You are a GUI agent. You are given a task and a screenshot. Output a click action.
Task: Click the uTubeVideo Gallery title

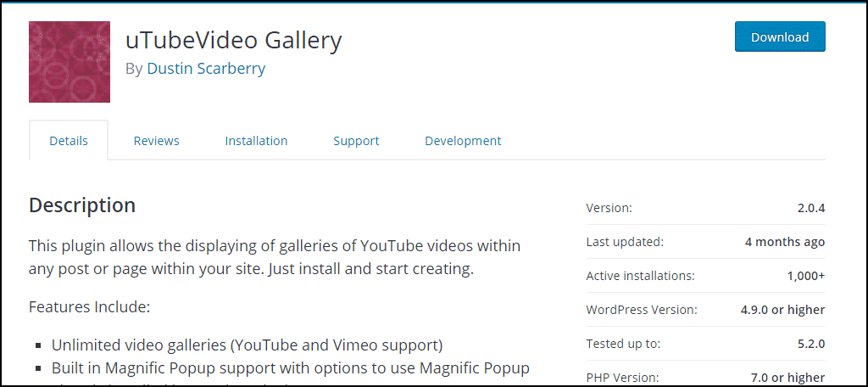[234, 40]
